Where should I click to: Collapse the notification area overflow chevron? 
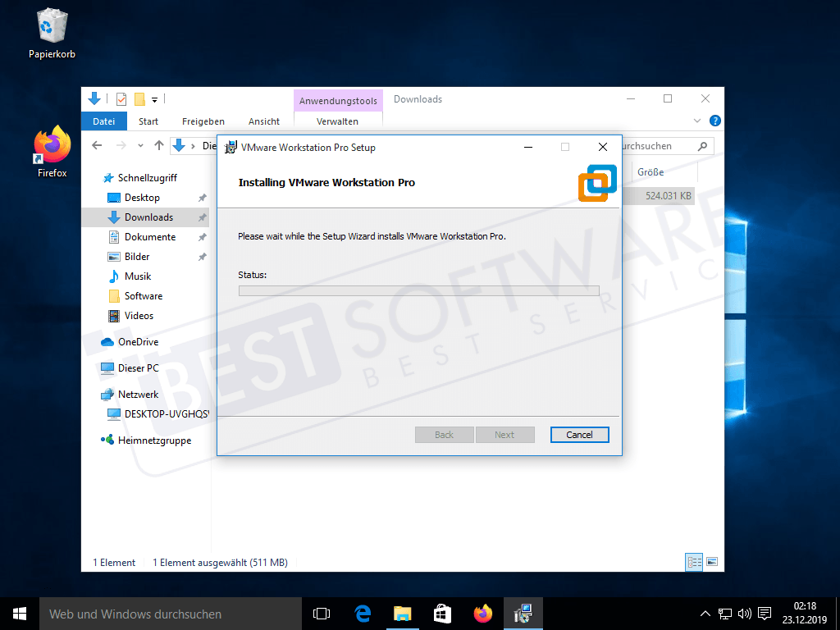[705, 614]
